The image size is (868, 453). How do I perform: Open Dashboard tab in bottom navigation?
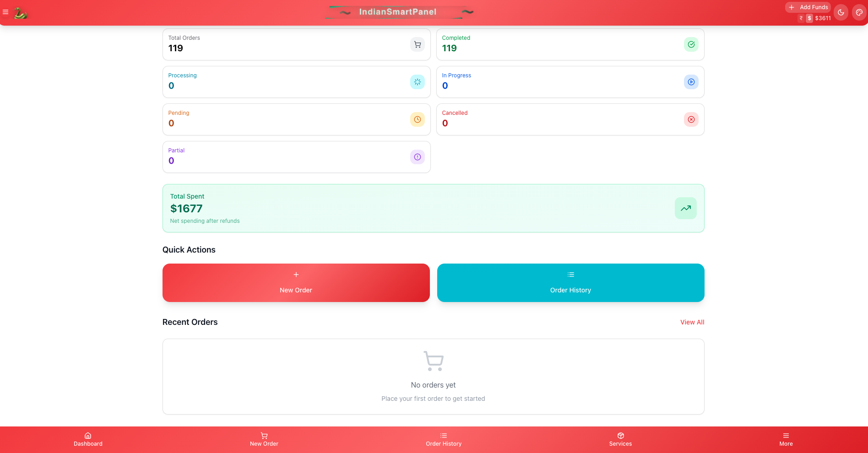tap(88, 439)
